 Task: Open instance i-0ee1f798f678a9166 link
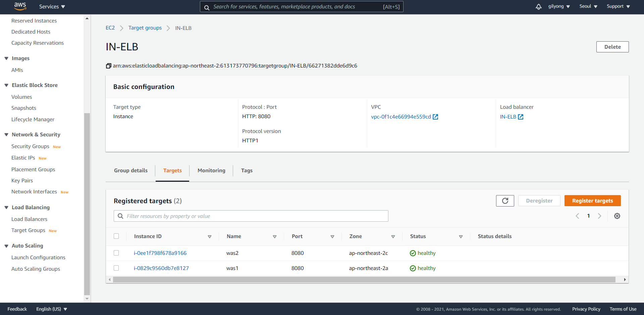[x=160, y=253]
